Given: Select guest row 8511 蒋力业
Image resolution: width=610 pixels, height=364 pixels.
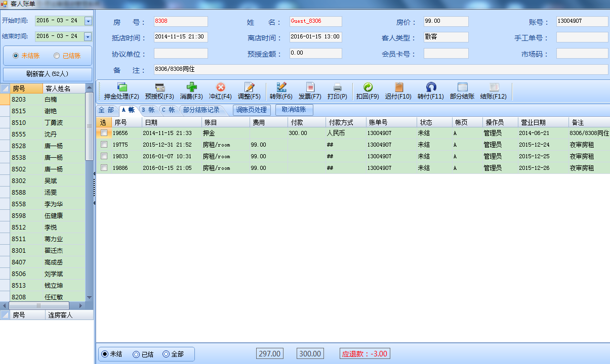Looking at the screenshot, I should tap(48, 239).
